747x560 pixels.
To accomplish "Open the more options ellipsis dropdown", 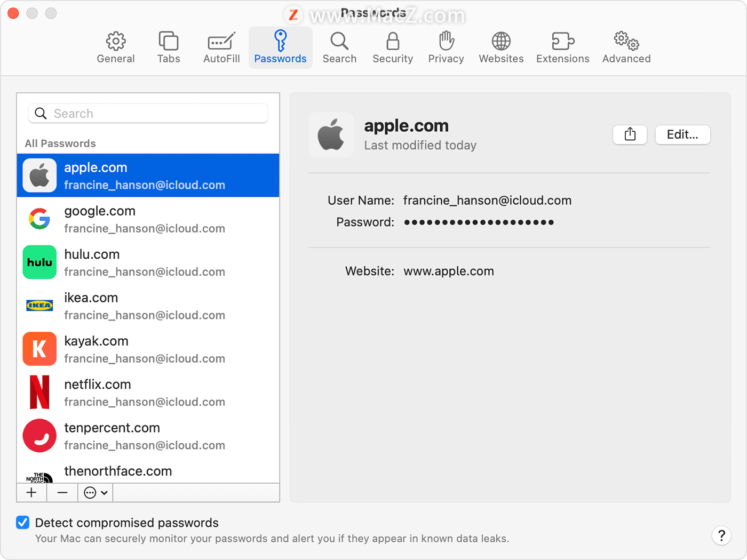I will click(x=96, y=493).
